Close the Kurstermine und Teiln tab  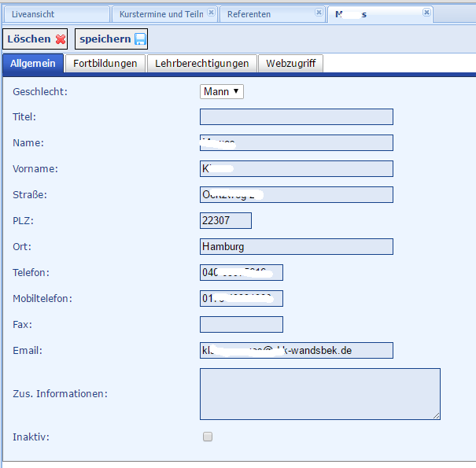pyautogui.click(x=211, y=13)
